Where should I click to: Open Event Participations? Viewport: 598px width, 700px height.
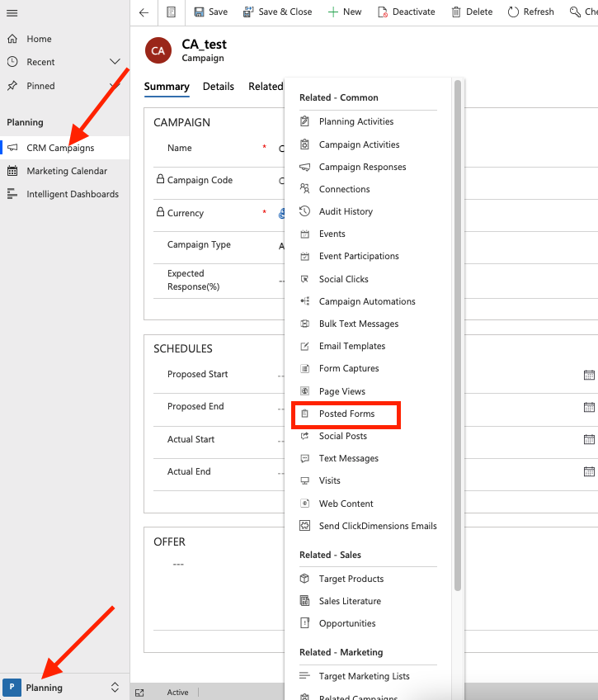359,256
